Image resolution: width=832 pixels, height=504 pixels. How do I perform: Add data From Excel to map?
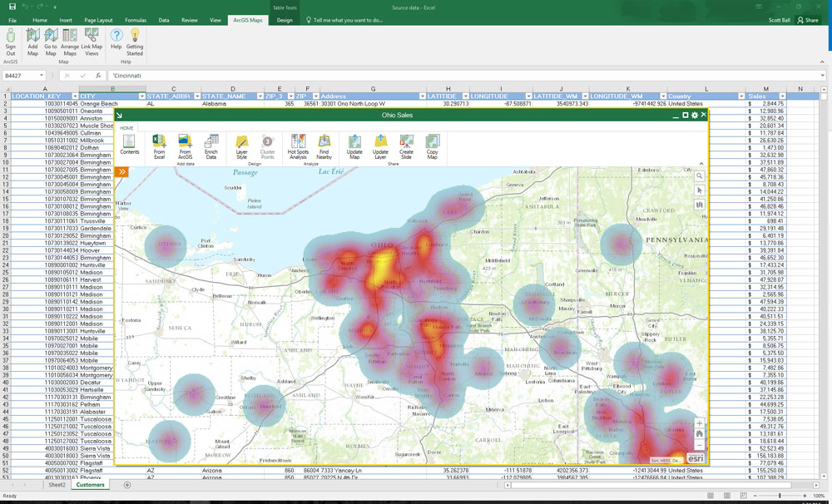click(159, 145)
